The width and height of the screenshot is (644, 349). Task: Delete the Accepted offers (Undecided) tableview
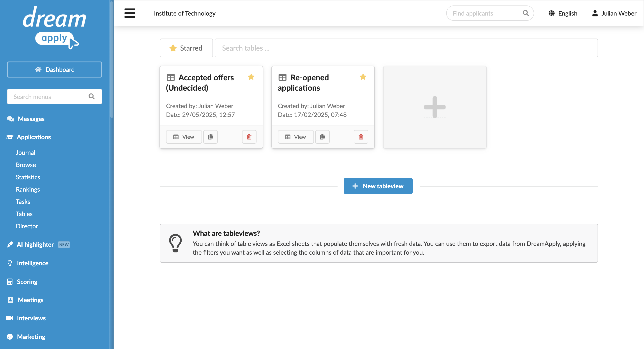[249, 137]
